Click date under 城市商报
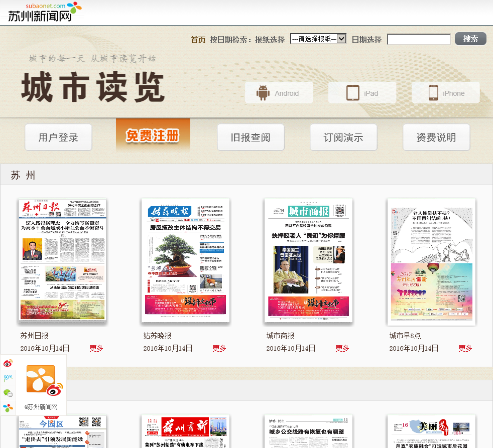Viewport: 493px width, 448px height. tap(291, 348)
